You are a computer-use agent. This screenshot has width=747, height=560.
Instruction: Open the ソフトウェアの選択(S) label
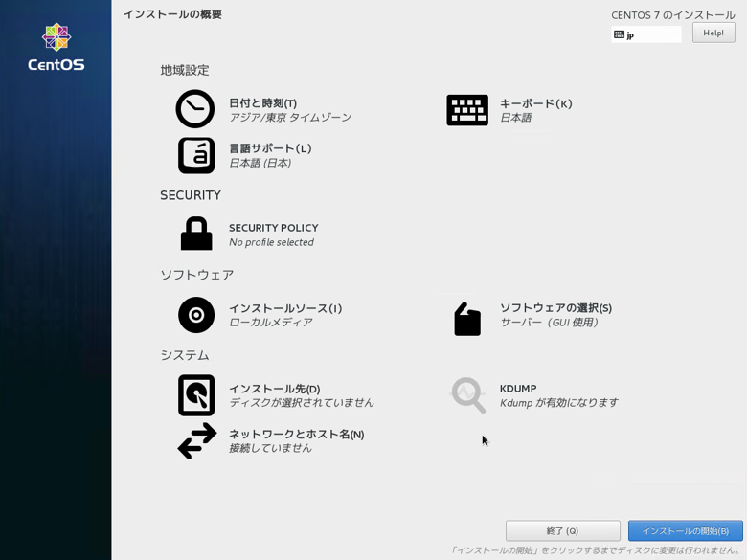pos(555,307)
